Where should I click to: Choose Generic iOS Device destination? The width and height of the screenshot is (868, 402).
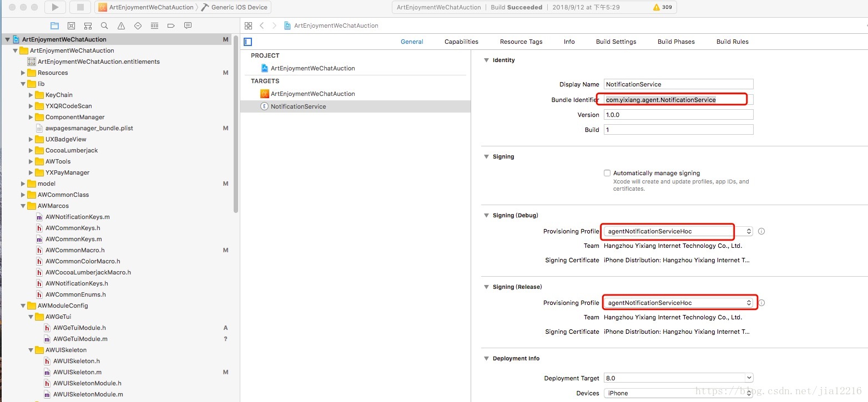click(x=235, y=7)
